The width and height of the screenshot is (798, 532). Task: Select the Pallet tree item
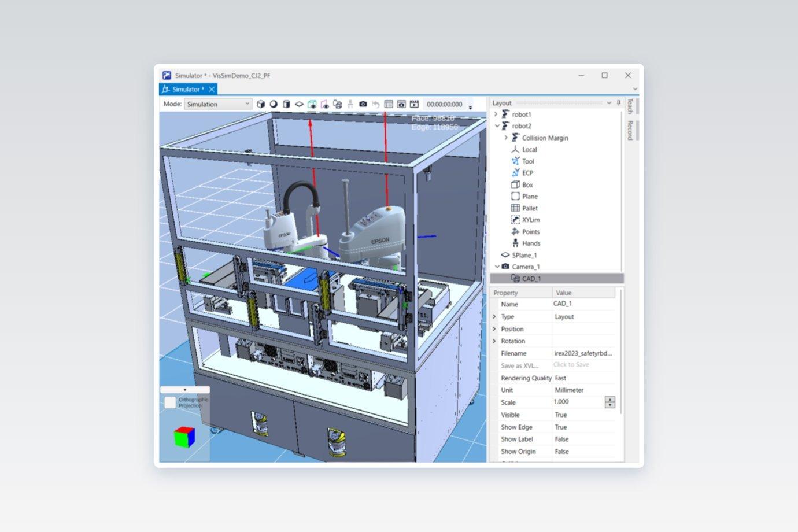point(530,208)
